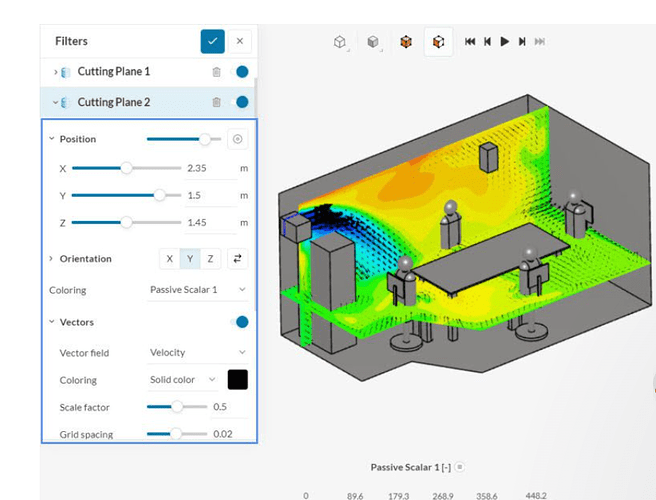Step forward one animation frame
Screen dimensions: 656x500
pyautogui.click(x=522, y=41)
